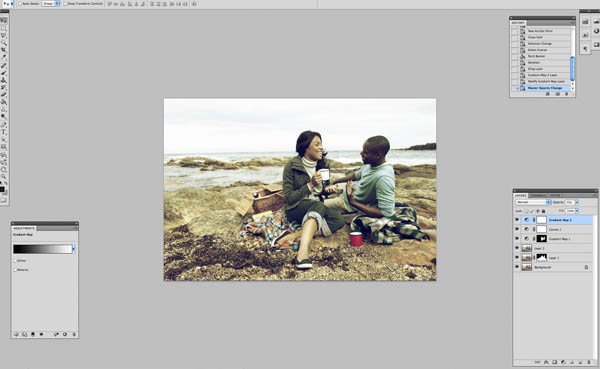600x369 pixels.
Task: Select the Clone Stamp tool
Action: pos(4,80)
